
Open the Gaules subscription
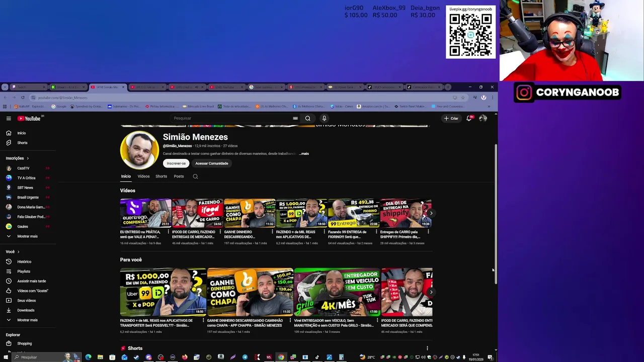[23, 227]
